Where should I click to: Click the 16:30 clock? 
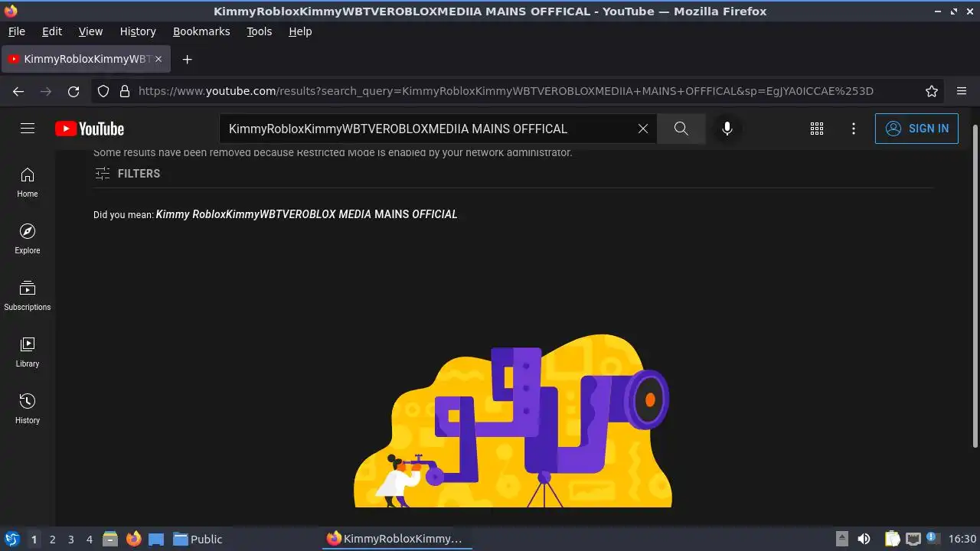(x=962, y=539)
